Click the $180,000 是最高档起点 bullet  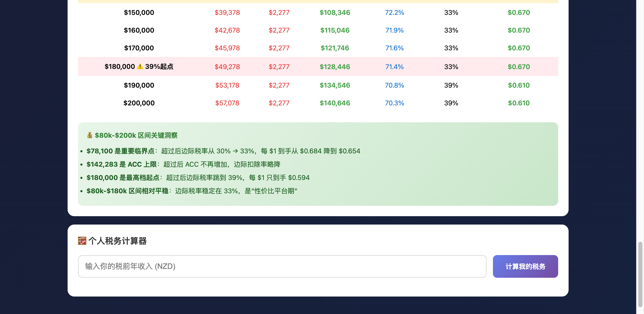coord(123,178)
